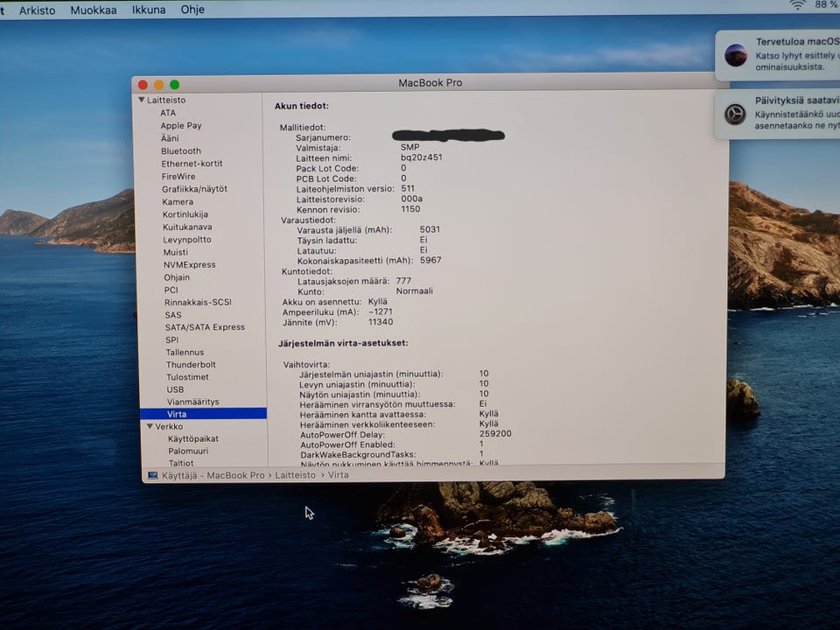Screen dimensions: 840x630
Task: Click the MacBook Pro window title
Action: coord(430,83)
